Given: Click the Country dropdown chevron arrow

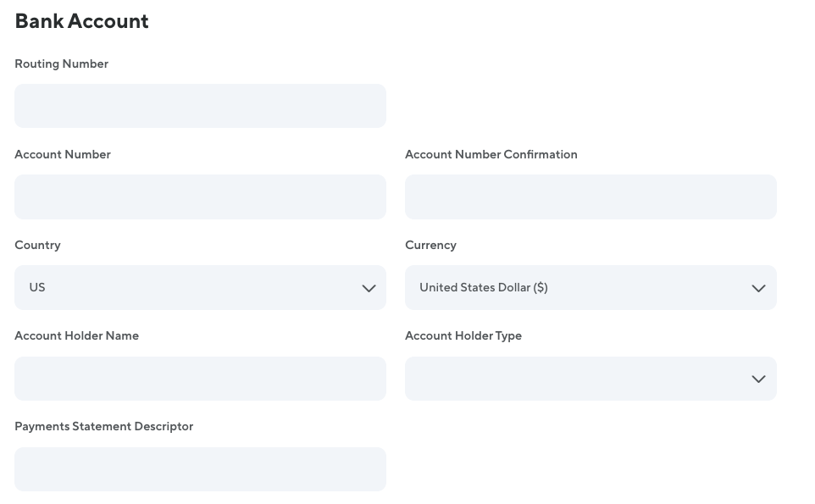Looking at the screenshot, I should click(x=369, y=288).
